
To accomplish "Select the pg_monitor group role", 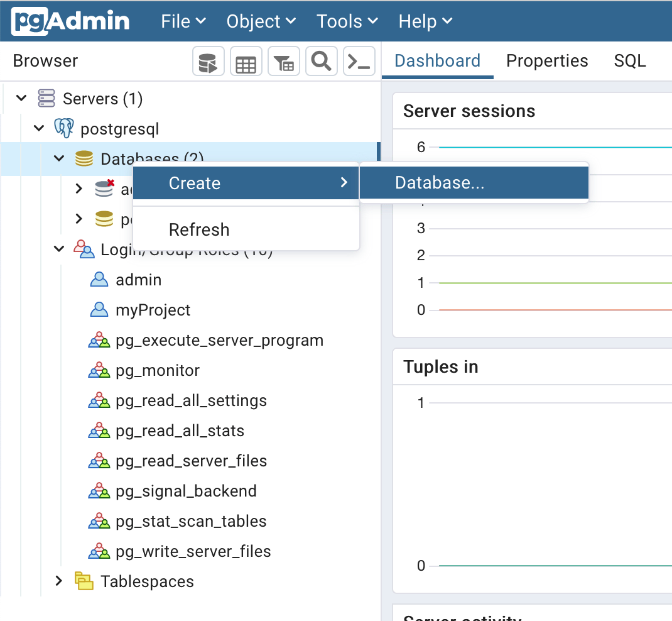I will (x=158, y=370).
